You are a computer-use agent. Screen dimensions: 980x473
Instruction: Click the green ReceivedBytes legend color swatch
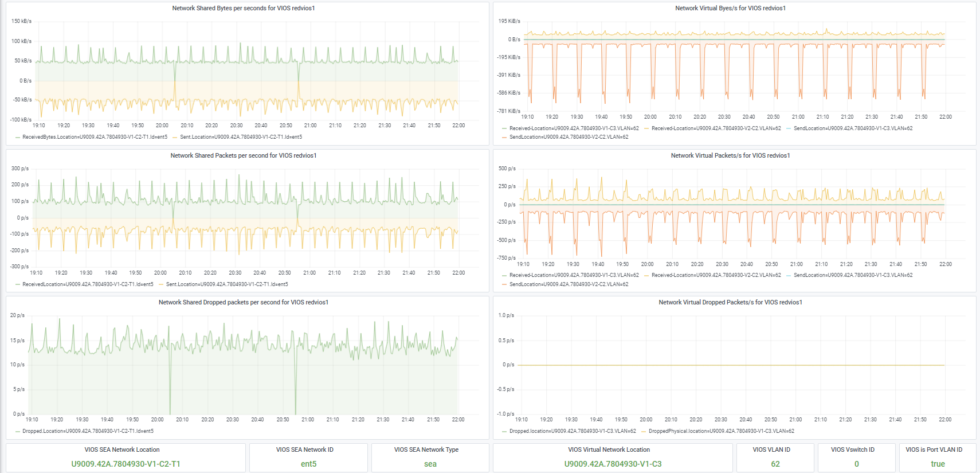click(x=18, y=138)
